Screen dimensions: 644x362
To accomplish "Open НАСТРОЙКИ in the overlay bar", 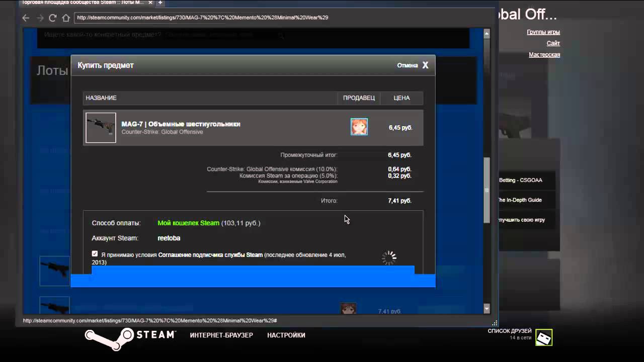I will (x=286, y=335).
